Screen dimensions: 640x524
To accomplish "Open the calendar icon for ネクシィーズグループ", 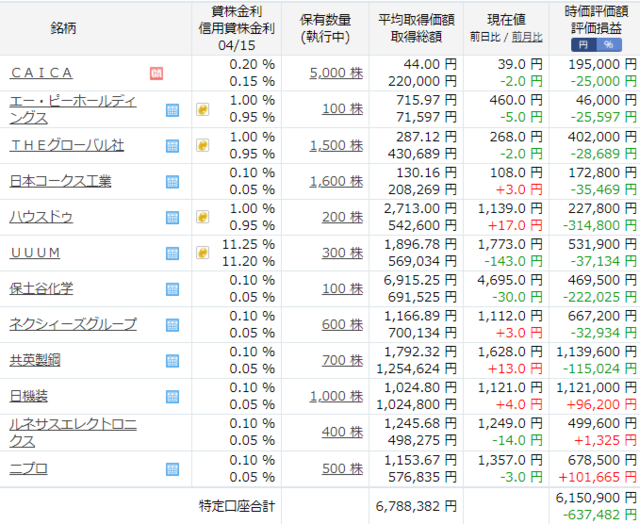I will 173,325.
